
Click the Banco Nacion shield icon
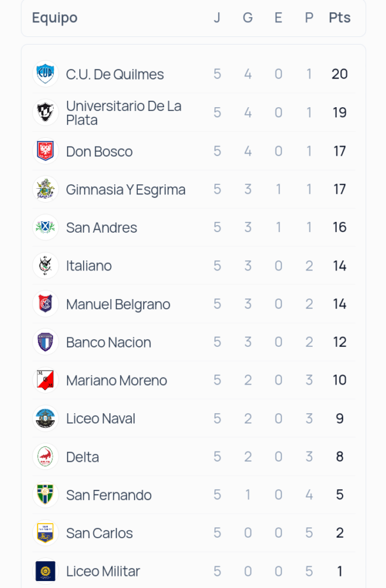[x=45, y=342]
